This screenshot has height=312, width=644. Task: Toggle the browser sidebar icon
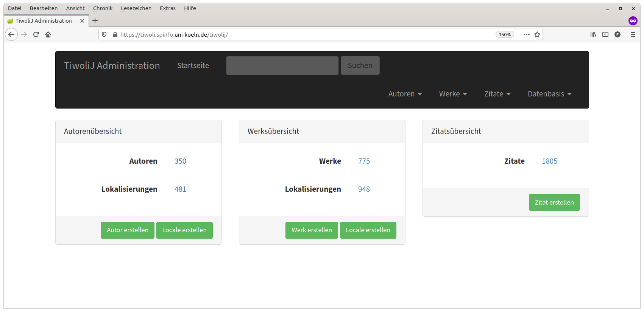(x=605, y=34)
